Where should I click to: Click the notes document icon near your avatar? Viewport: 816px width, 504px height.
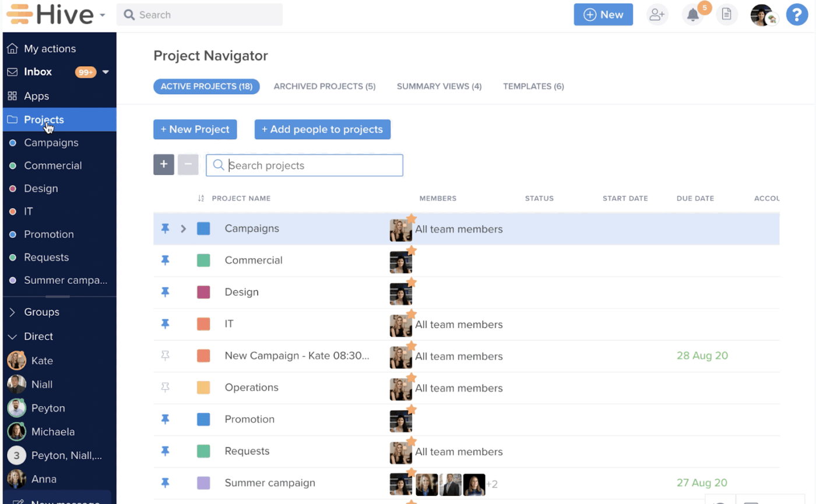click(726, 15)
